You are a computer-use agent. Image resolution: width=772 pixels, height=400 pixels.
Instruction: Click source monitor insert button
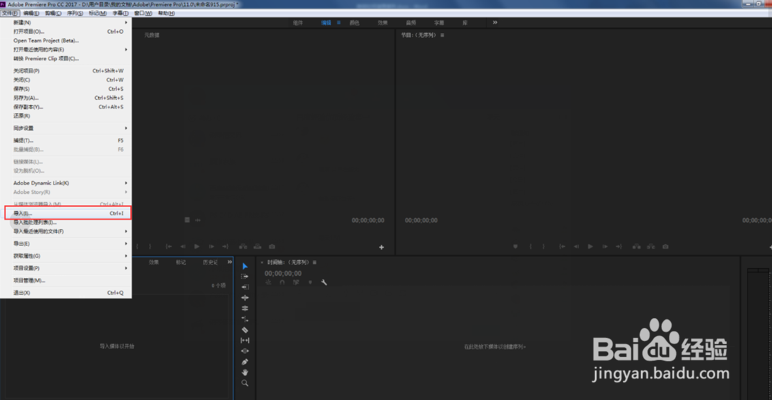point(243,246)
